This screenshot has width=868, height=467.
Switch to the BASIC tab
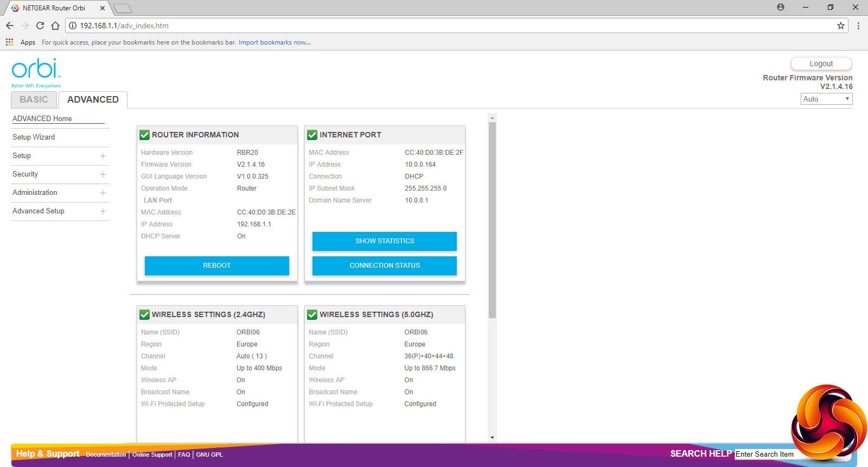pos(34,100)
